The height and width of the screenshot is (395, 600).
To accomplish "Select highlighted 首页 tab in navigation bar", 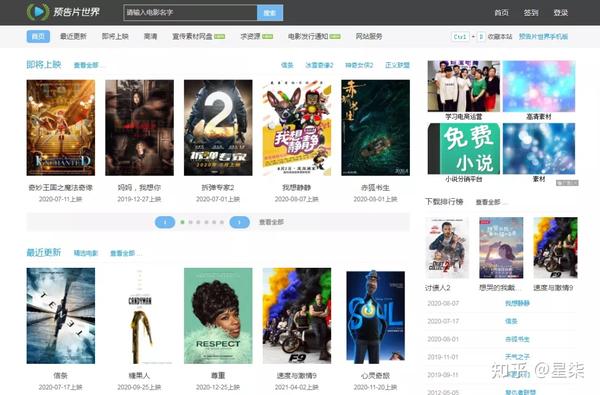I will click(x=38, y=36).
